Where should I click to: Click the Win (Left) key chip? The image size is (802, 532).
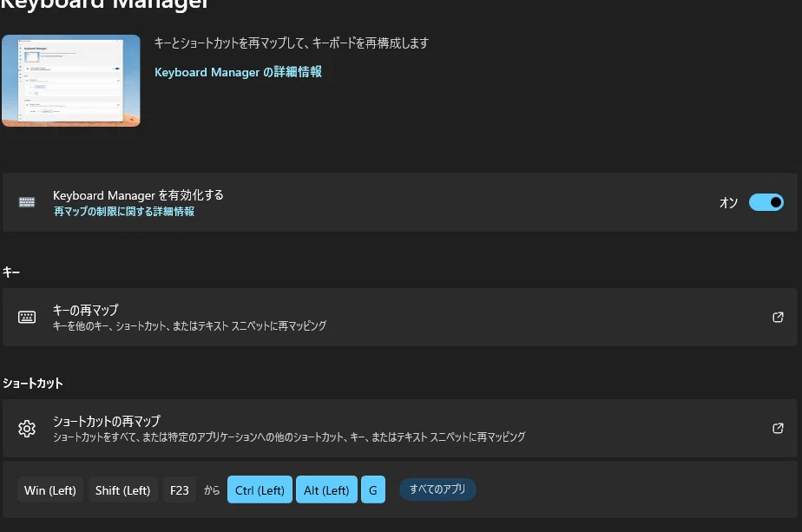(x=50, y=490)
